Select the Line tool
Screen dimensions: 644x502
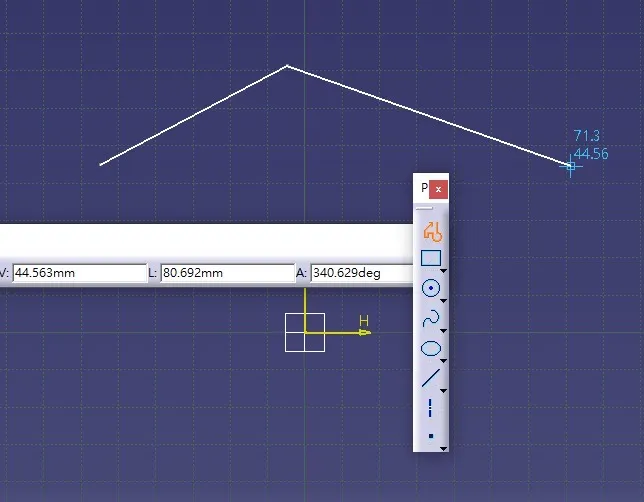430,378
